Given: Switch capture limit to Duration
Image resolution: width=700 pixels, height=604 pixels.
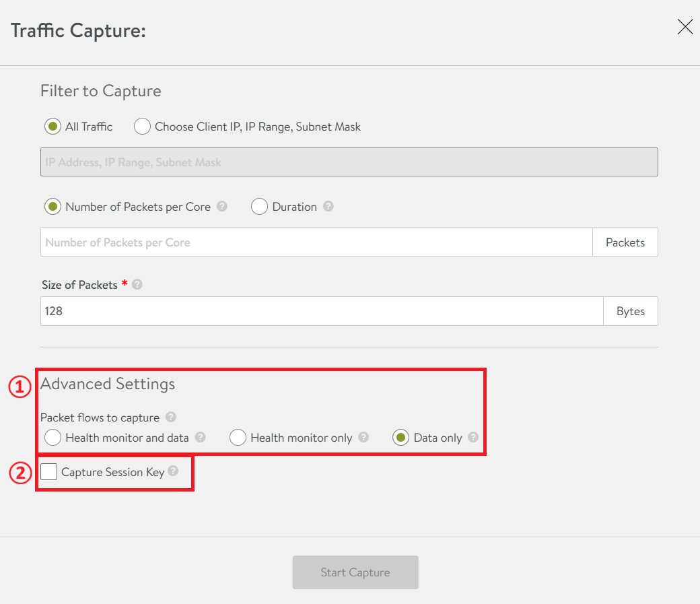Looking at the screenshot, I should (259, 207).
